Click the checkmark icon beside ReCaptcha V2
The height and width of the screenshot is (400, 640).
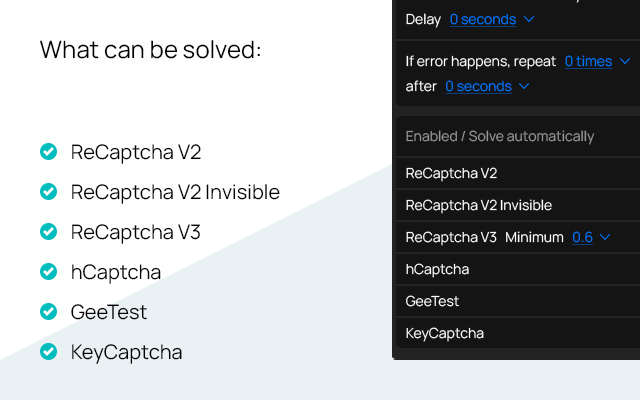[x=47, y=152]
